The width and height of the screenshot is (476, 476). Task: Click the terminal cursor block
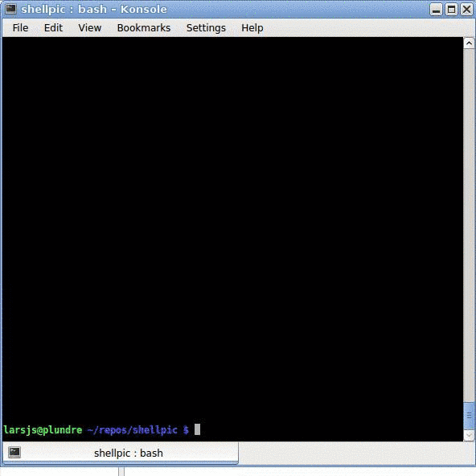click(x=197, y=429)
